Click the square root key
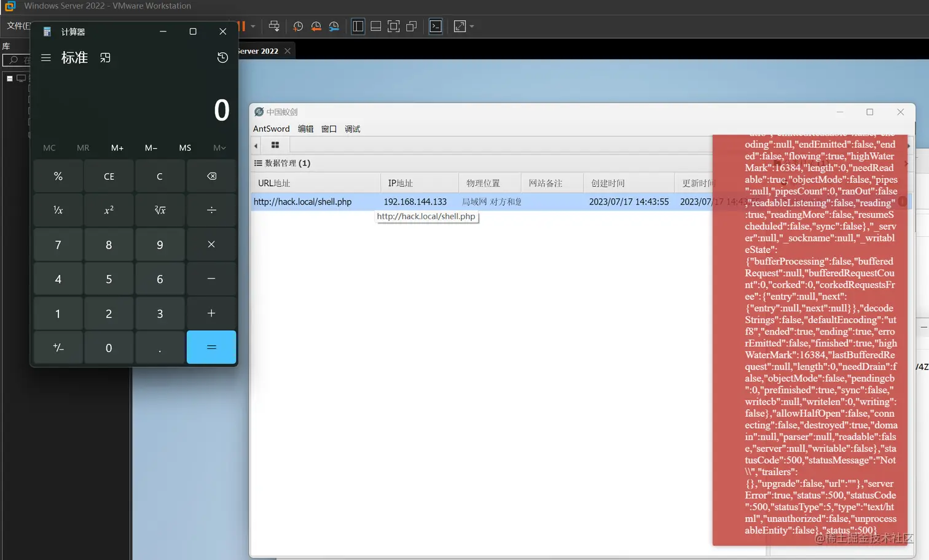 click(x=160, y=210)
